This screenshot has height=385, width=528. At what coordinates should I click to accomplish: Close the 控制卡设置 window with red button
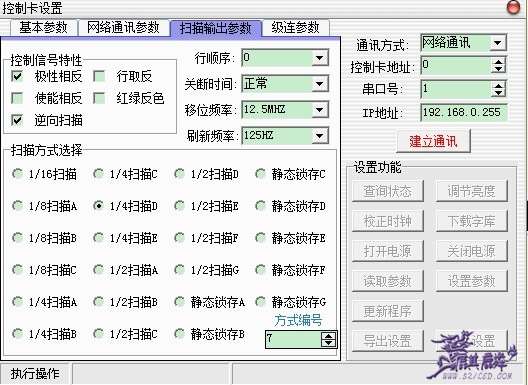(514, 7)
